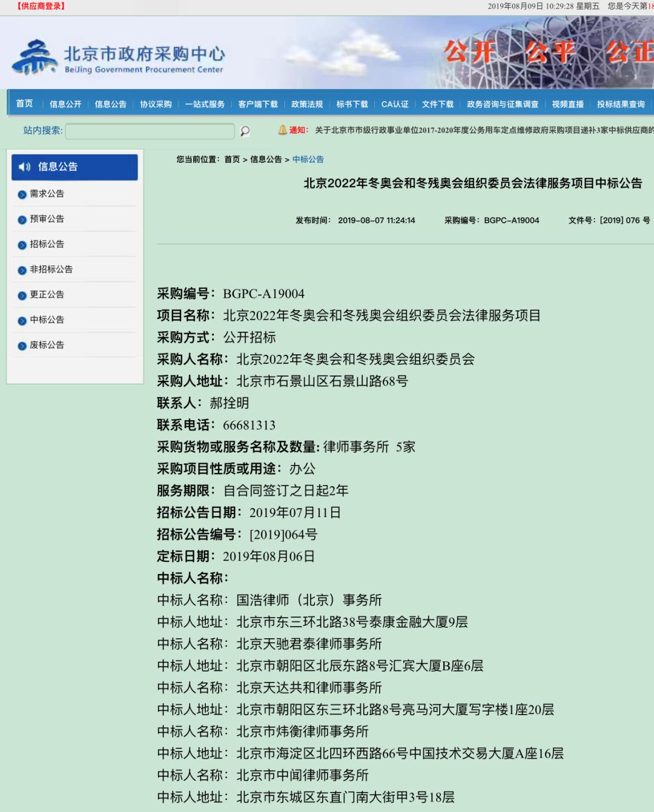This screenshot has height=812, width=654.
Task: Open the 首页 navigation tab
Action: [x=25, y=104]
